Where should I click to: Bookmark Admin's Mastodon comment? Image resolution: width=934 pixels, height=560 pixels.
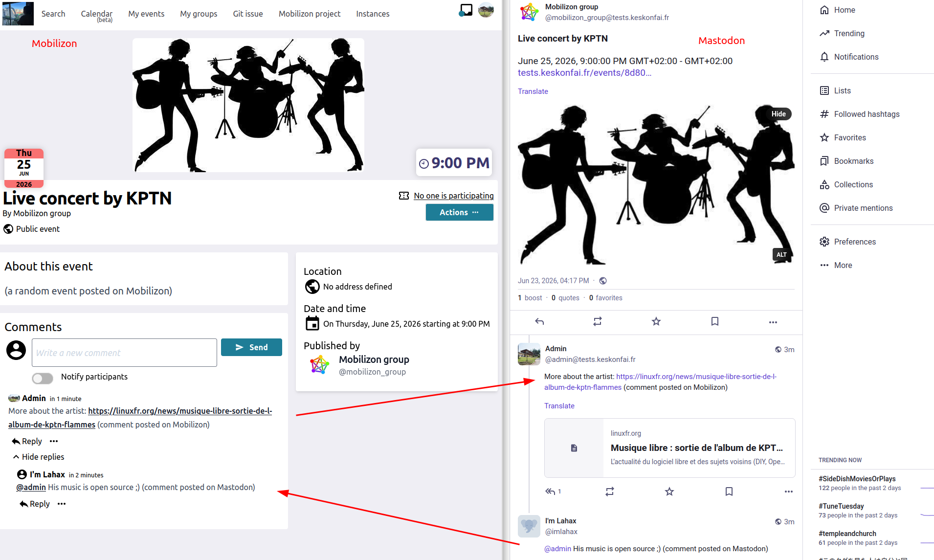pyautogui.click(x=729, y=492)
